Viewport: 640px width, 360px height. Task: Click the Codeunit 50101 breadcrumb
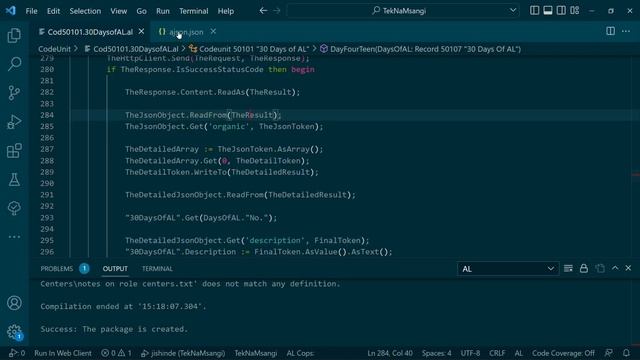coord(249,49)
